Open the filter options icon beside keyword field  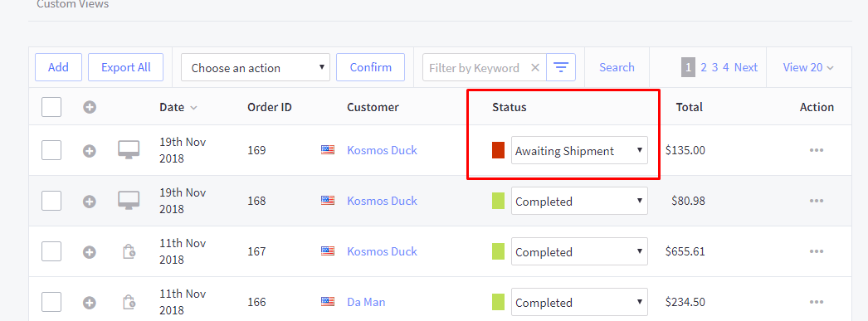561,67
